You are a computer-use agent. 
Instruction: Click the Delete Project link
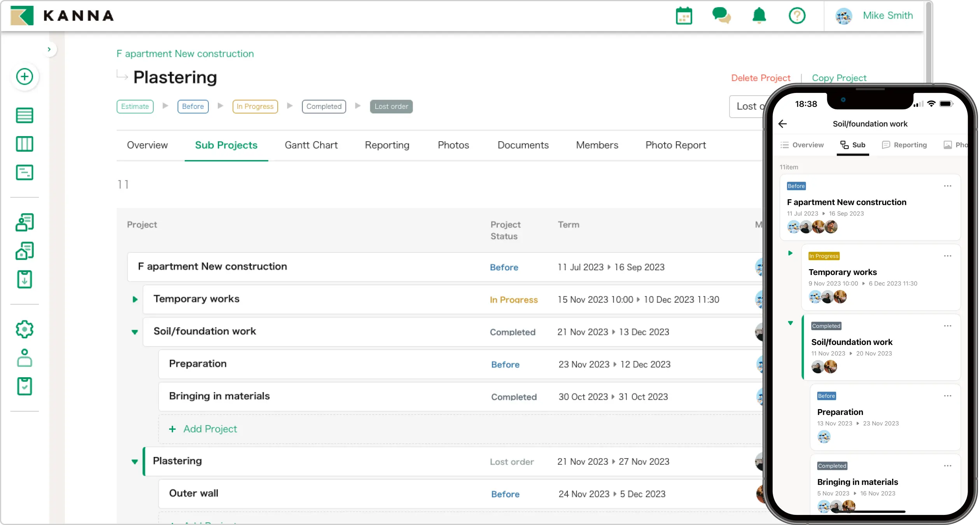click(760, 78)
